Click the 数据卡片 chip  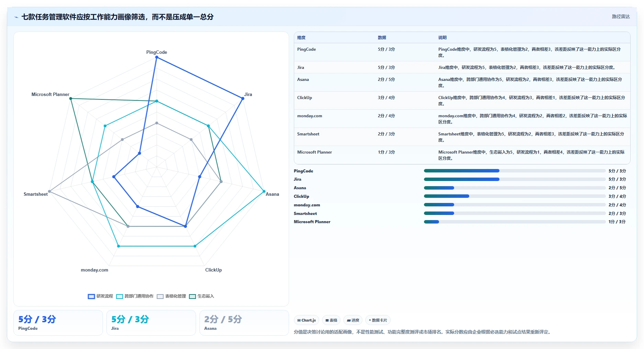(x=378, y=320)
